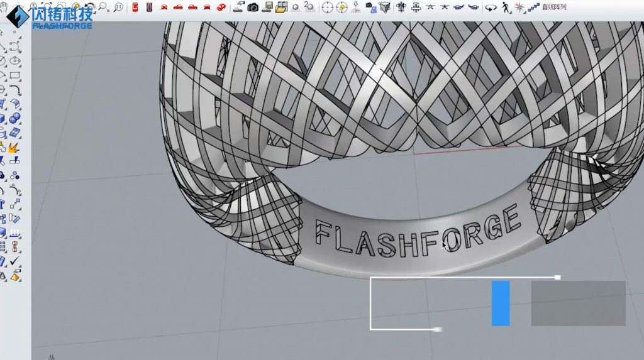The height and width of the screenshot is (360, 644).
Task: Click the single gray sphere icon
Action: (x=296, y=7)
